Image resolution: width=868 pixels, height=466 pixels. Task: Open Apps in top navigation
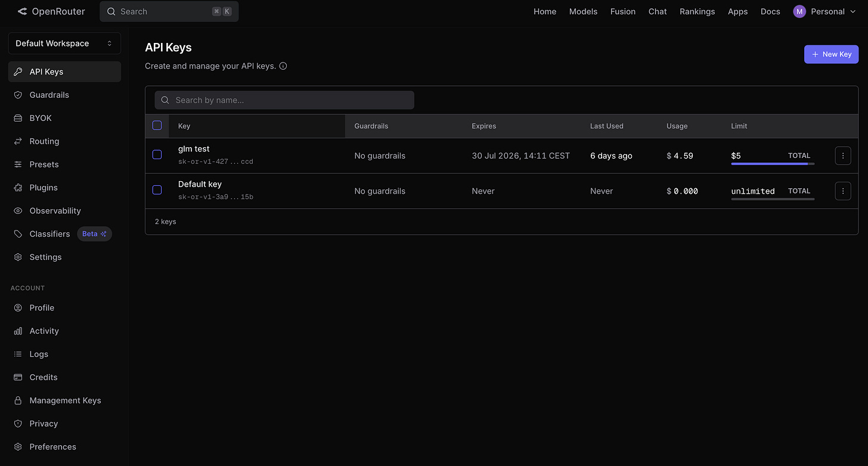pos(737,11)
